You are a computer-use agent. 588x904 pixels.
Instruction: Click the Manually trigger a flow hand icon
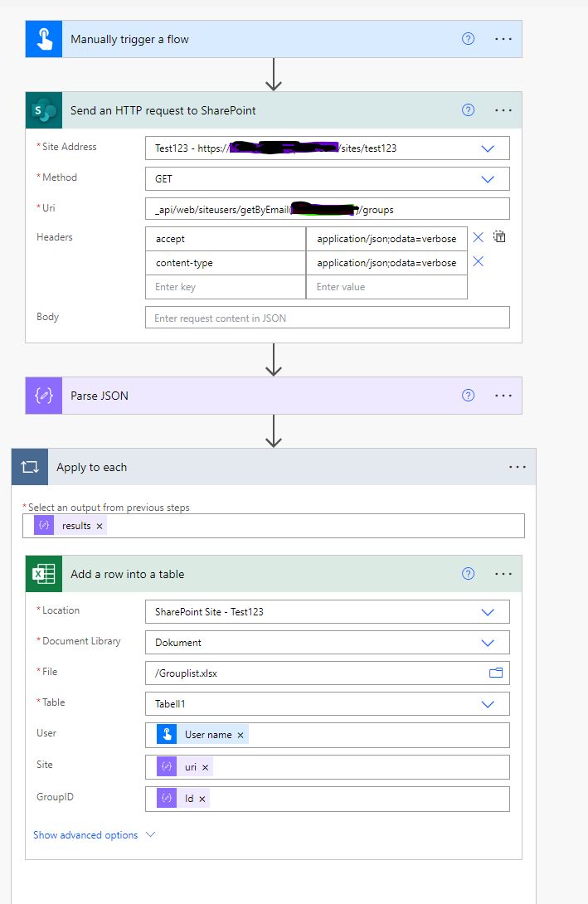coord(44,39)
